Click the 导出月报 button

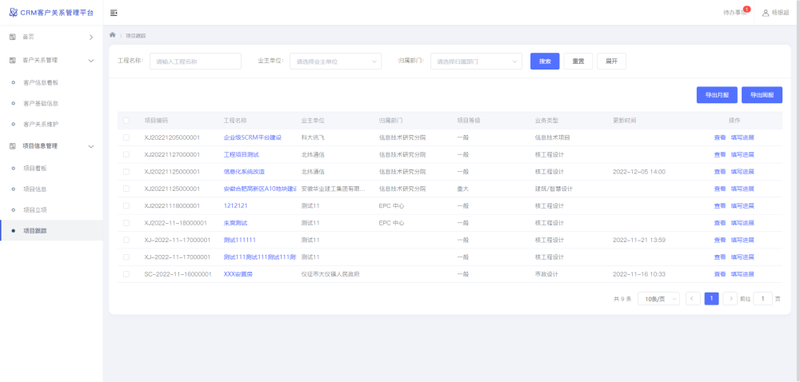pos(717,95)
